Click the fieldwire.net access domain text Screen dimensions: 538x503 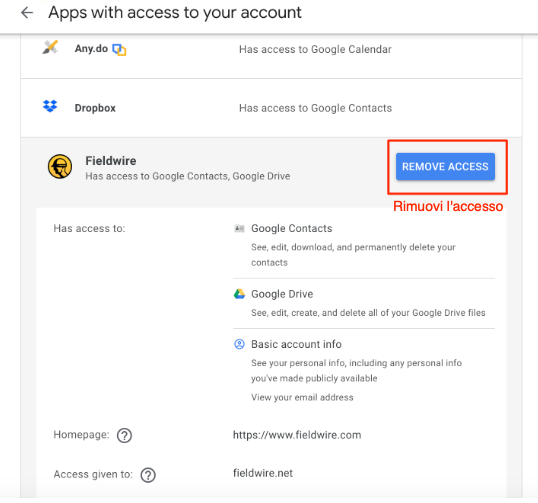point(263,473)
